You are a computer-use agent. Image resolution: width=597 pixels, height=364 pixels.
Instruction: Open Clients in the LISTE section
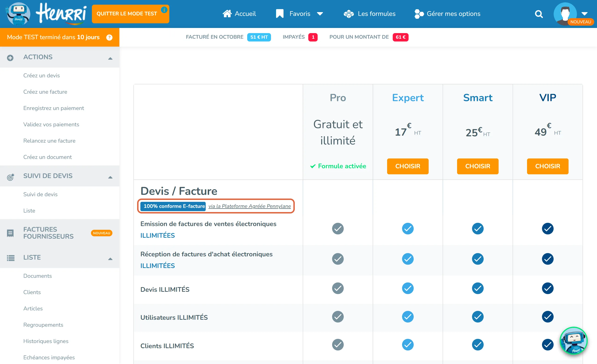click(x=32, y=292)
